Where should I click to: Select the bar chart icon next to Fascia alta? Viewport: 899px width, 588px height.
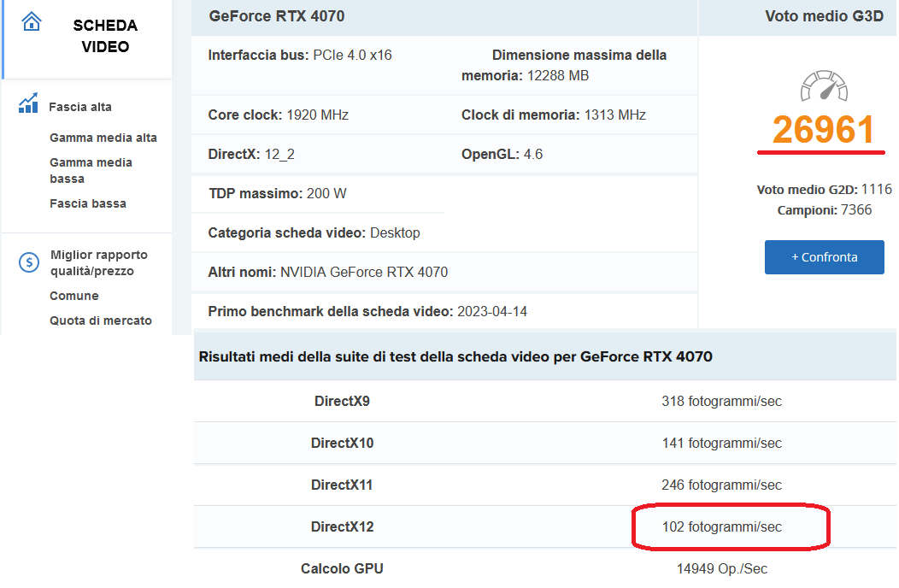pos(28,103)
